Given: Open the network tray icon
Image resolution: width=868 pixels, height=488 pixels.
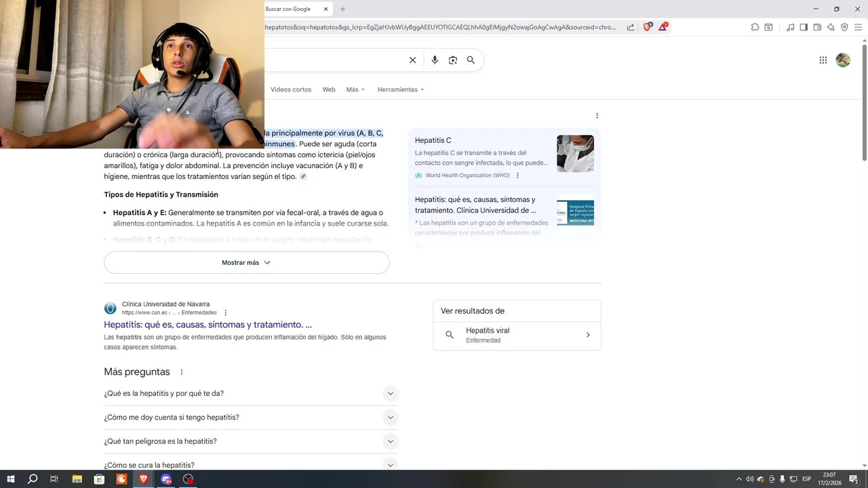Looking at the screenshot, I should 793,479.
